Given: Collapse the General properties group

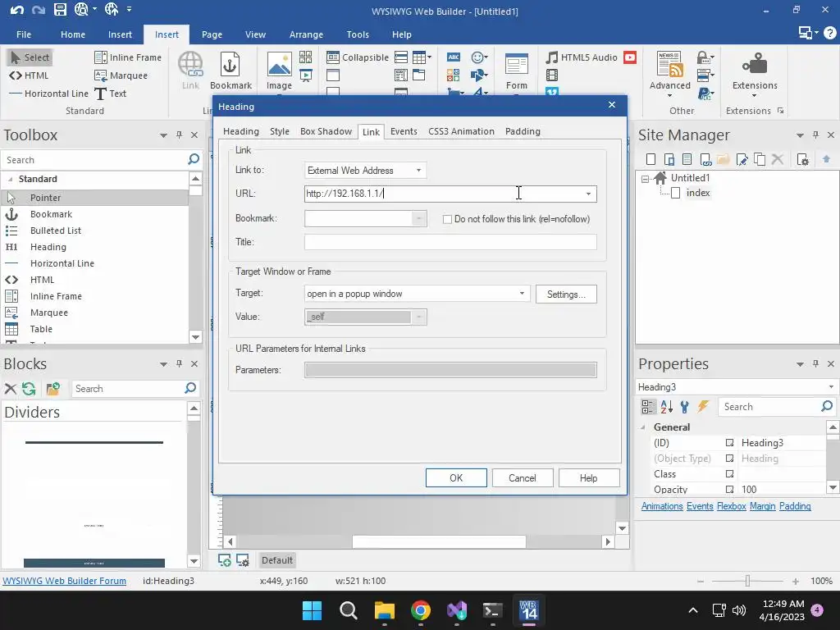Looking at the screenshot, I should tap(643, 427).
